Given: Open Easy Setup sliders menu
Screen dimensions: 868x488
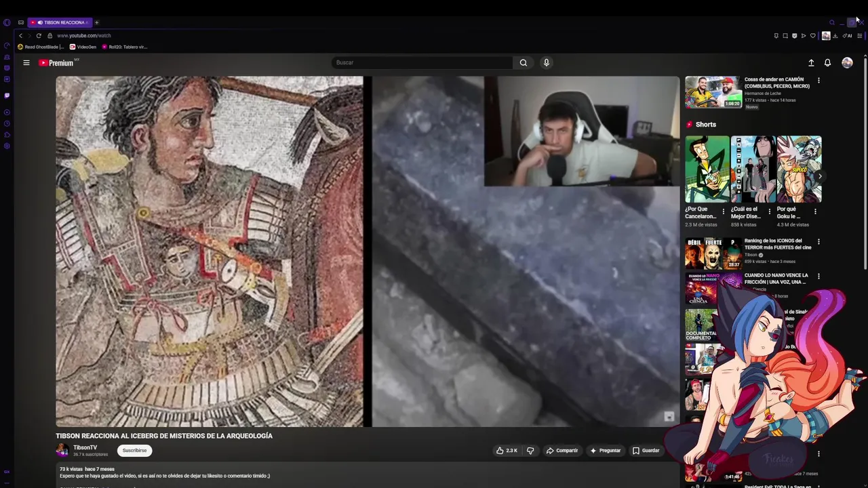Looking at the screenshot, I should [x=859, y=35].
